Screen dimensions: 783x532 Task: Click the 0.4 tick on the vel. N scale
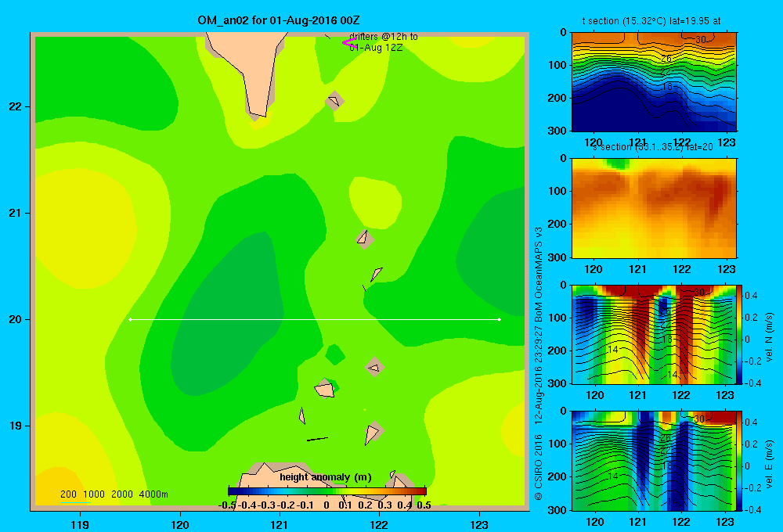751,296
